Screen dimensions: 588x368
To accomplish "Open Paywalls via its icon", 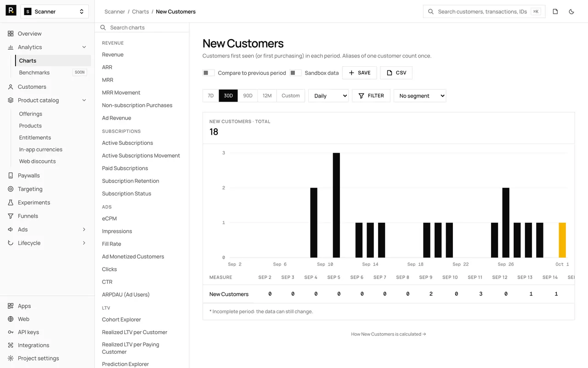I will coord(11,176).
